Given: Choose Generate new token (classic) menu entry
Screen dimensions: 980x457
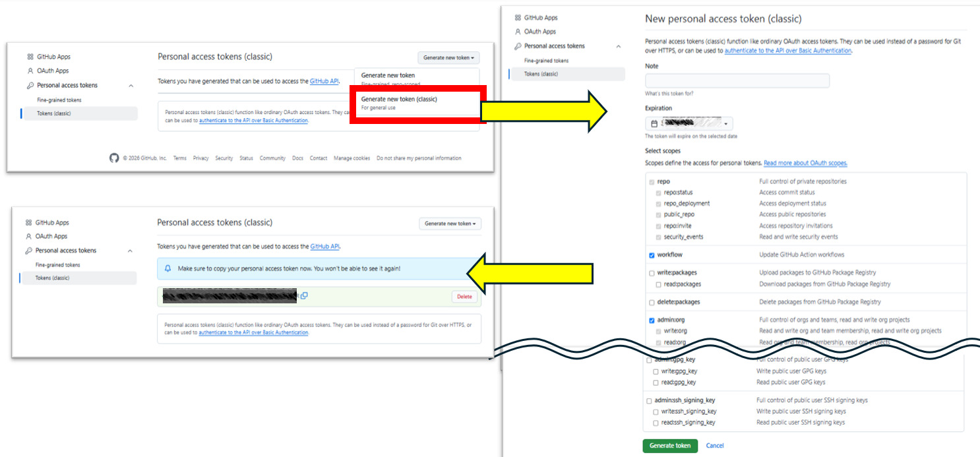Looking at the screenshot, I should point(417,103).
